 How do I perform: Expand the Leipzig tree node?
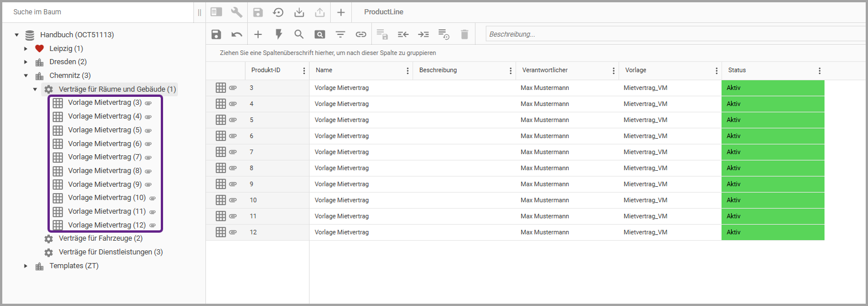pos(26,49)
